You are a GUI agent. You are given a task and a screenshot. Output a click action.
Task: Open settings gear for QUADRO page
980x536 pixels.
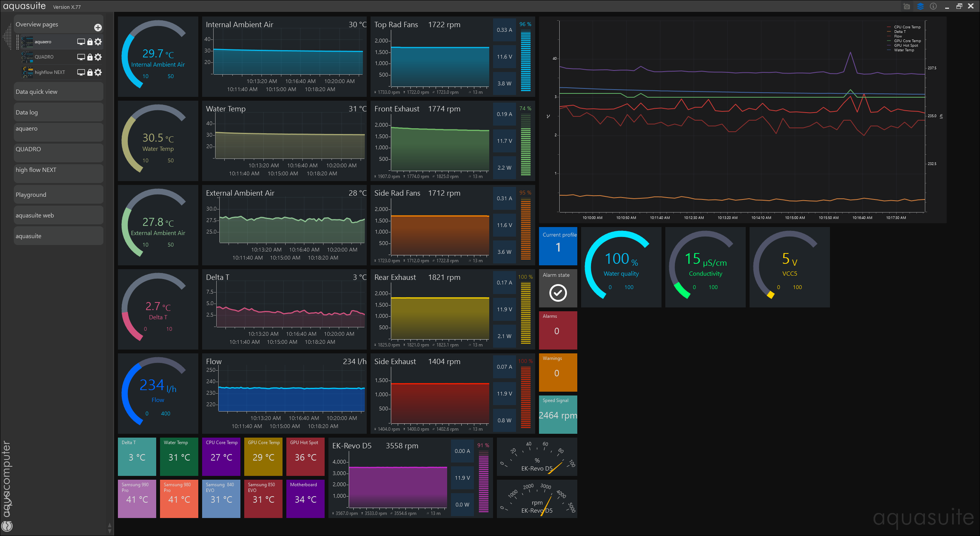click(x=98, y=57)
